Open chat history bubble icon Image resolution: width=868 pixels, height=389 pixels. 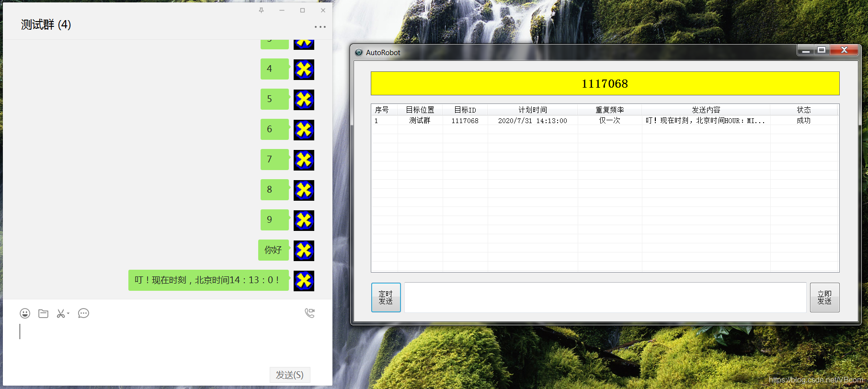83,313
